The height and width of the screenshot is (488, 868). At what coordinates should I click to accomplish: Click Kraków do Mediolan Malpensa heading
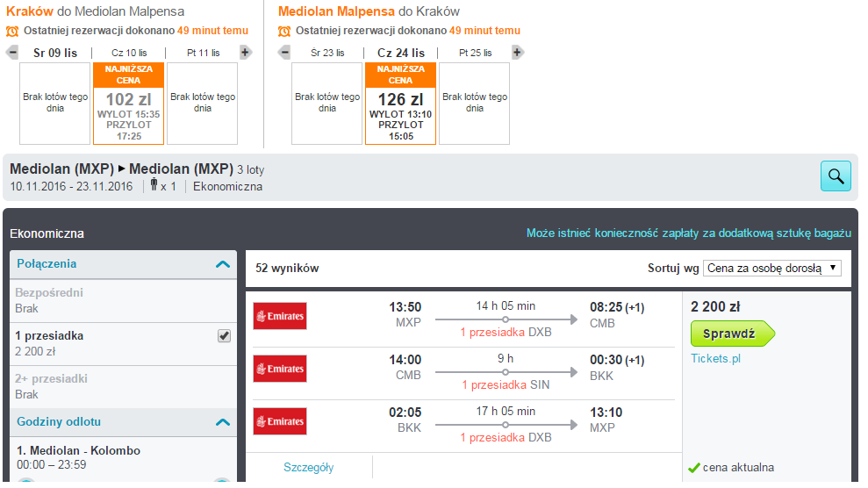coord(95,11)
